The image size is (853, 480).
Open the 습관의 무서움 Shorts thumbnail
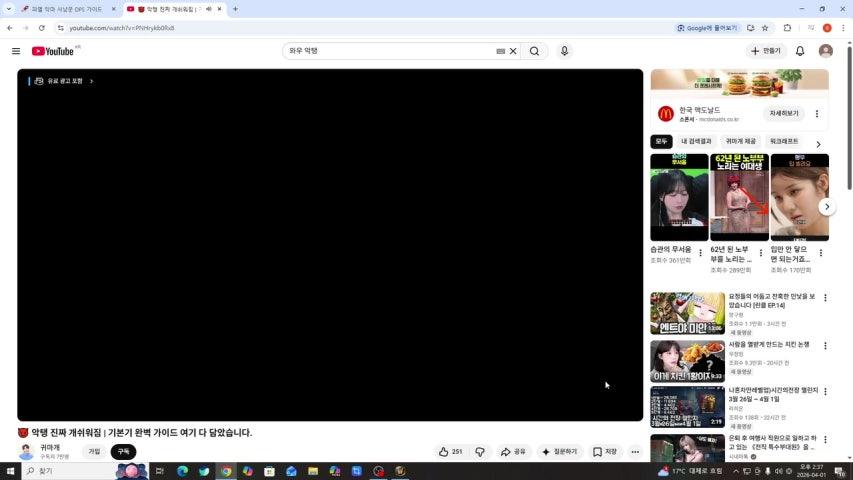[679, 197]
